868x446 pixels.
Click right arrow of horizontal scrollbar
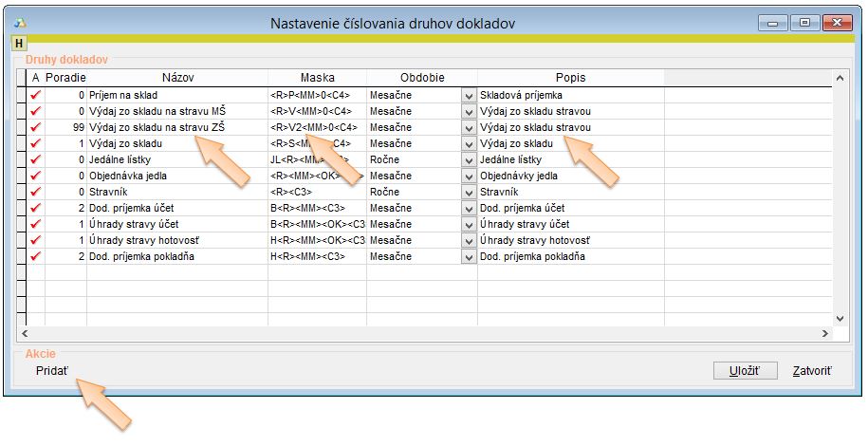[x=824, y=334]
